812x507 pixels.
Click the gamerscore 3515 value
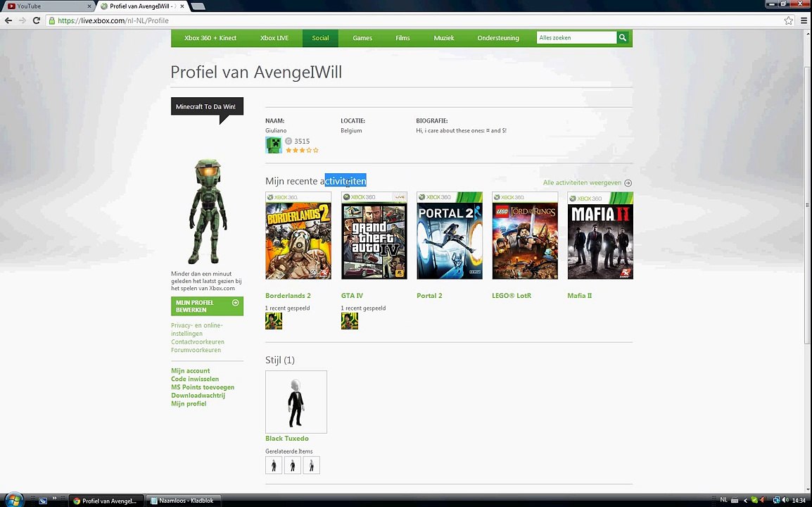pyautogui.click(x=302, y=141)
